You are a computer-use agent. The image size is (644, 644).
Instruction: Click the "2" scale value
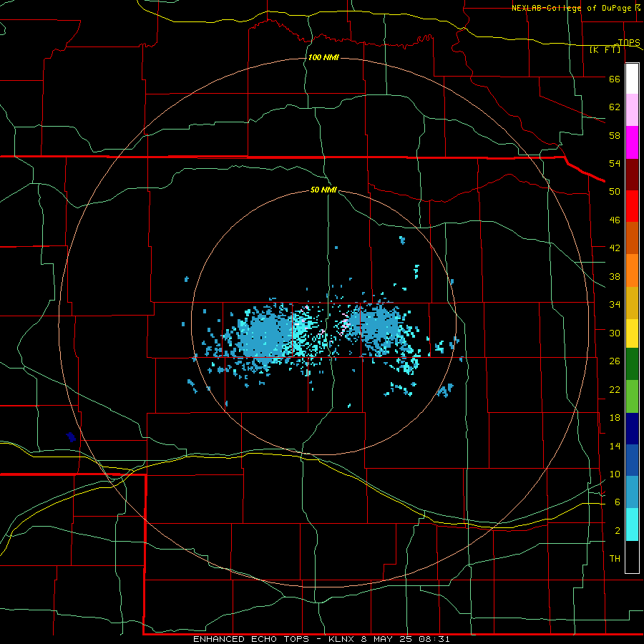[618, 531]
